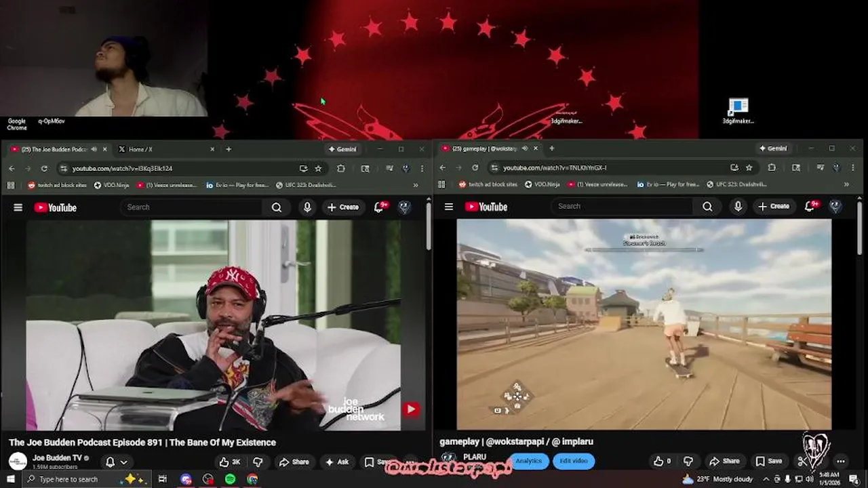
Task: Open Gemini in right Chrome window
Action: click(x=773, y=148)
